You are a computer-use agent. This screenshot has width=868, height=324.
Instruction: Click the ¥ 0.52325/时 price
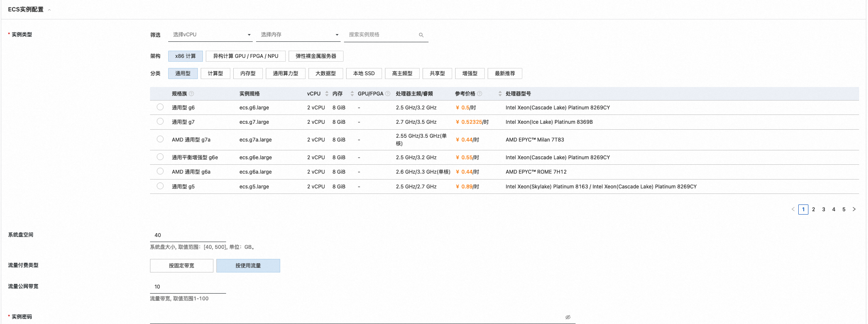click(472, 122)
